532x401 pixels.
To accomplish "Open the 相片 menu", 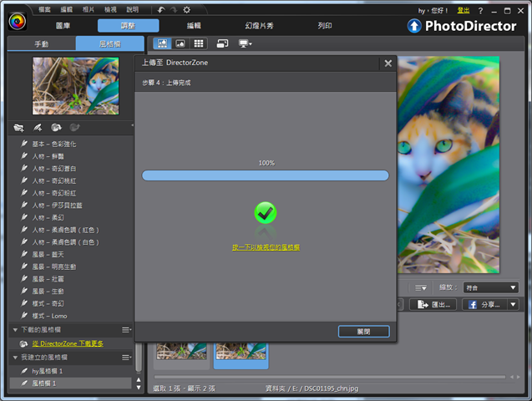I will (89, 9).
